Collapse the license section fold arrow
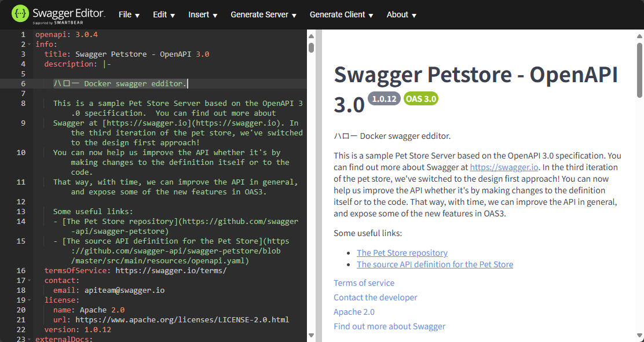Viewport: 644px width, 342px height. (28, 300)
